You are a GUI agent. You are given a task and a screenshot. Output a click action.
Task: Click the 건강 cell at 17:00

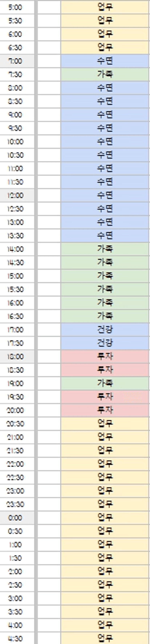pyautogui.click(x=105, y=330)
